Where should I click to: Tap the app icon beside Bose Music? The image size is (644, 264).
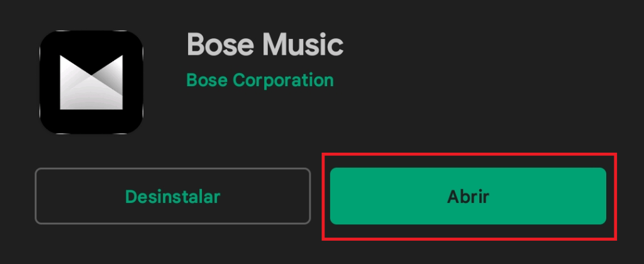coord(91,82)
